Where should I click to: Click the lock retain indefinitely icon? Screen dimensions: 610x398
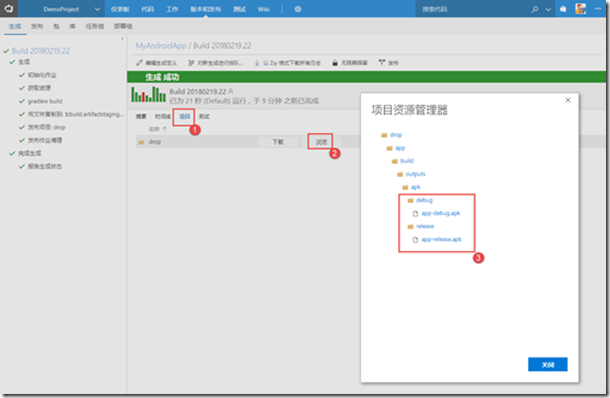pyautogui.click(x=335, y=63)
